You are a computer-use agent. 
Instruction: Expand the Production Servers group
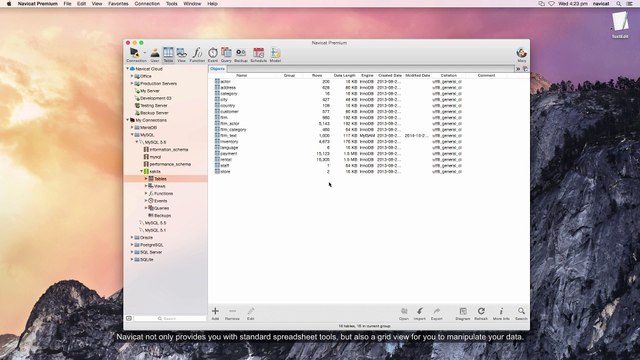click(x=132, y=83)
